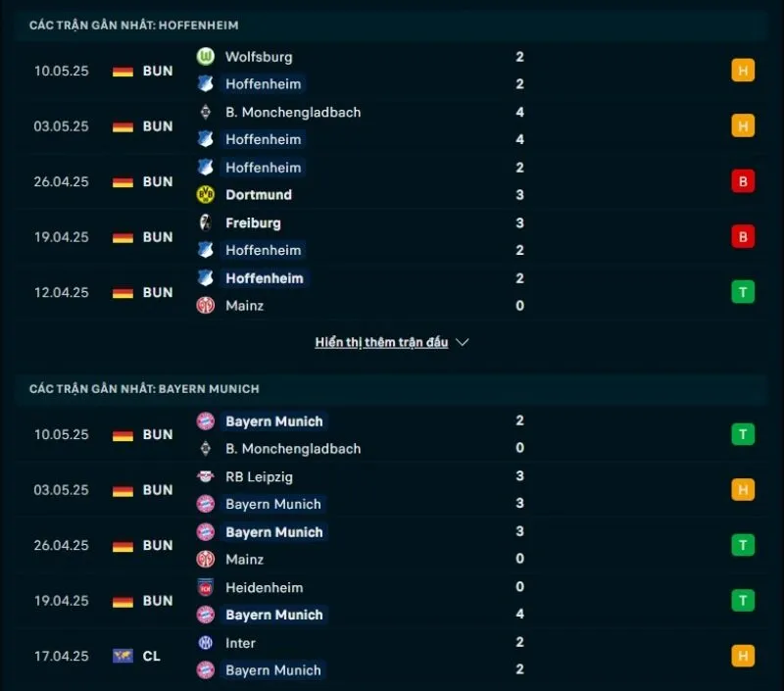Select the RB Leipzig crest
Viewport: 784px width, 691px height.
(204, 477)
